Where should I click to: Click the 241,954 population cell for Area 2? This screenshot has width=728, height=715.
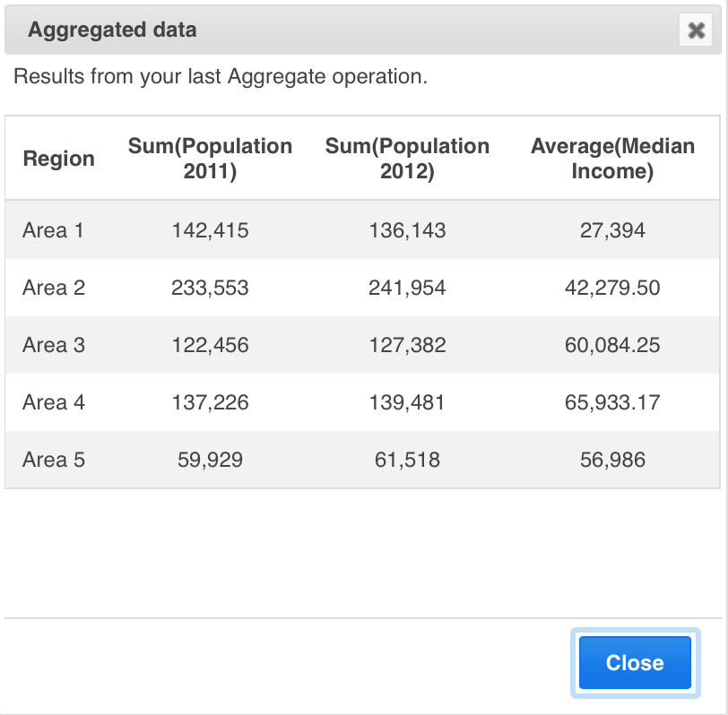tap(407, 288)
